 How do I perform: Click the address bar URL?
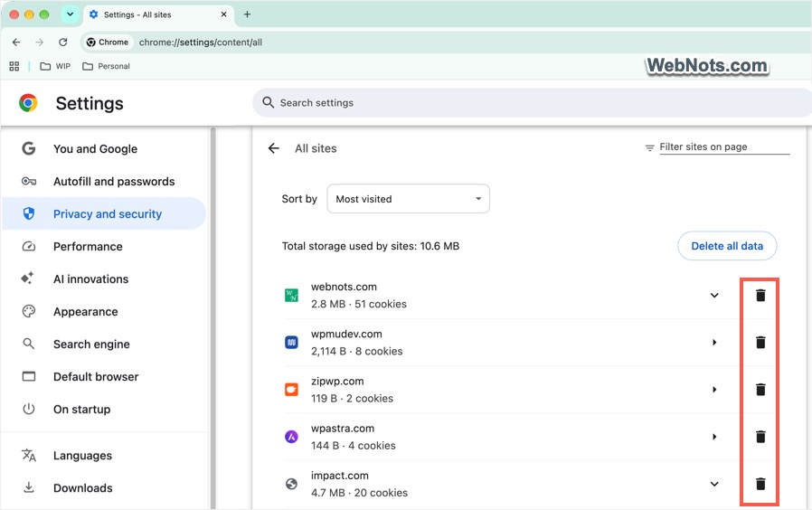[x=201, y=42]
